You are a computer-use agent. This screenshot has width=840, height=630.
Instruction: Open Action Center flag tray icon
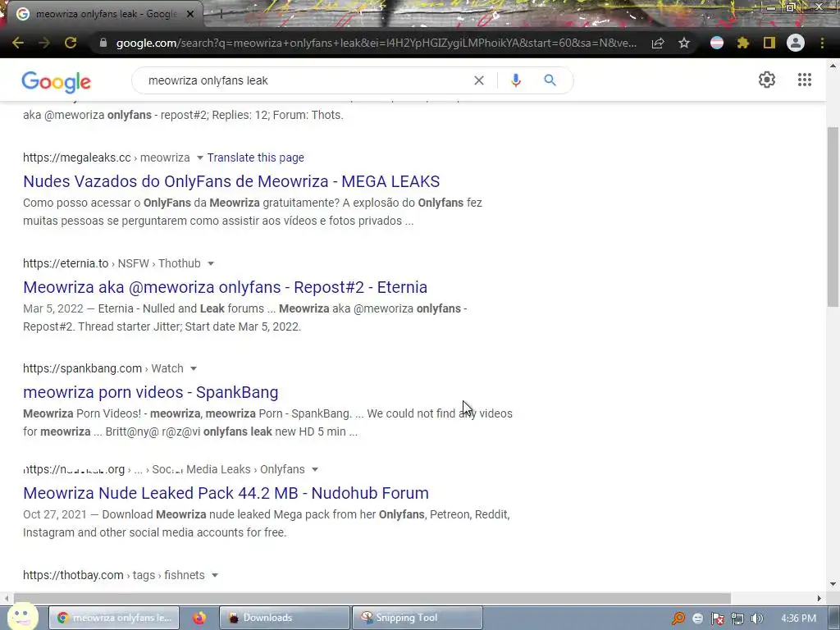coord(718,619)
